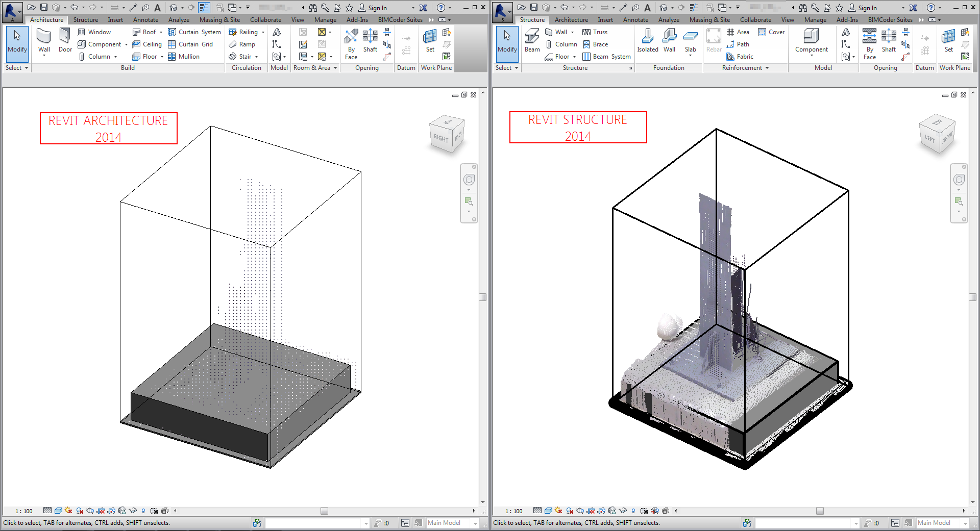This screenshot has height=531, width=980.
Task: Open the Shaft opening tool
Action: tap(370, 43)
